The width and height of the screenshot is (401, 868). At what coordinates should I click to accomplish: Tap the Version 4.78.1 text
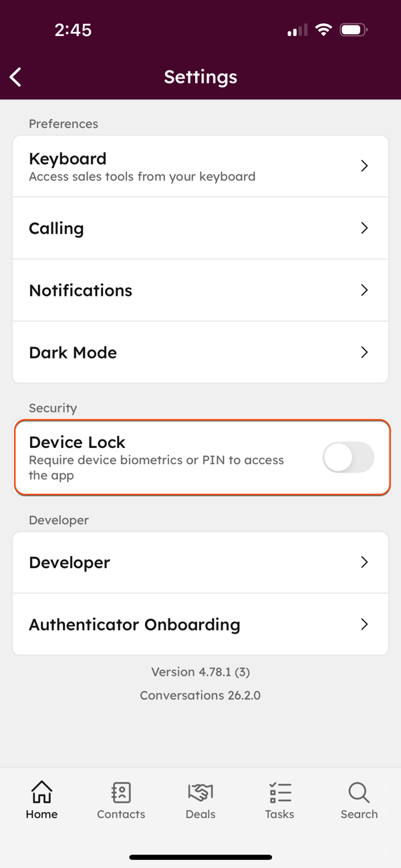tap(200, 672)
